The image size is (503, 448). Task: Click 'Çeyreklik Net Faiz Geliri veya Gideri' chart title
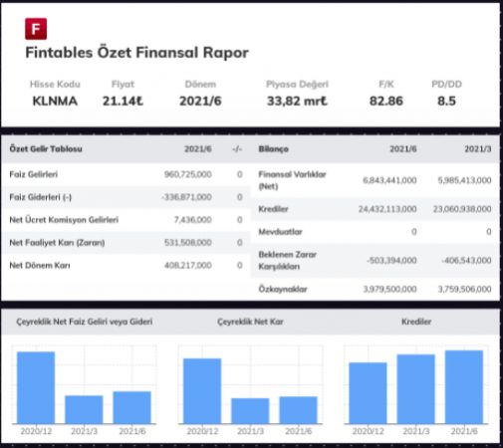point(85,322)
